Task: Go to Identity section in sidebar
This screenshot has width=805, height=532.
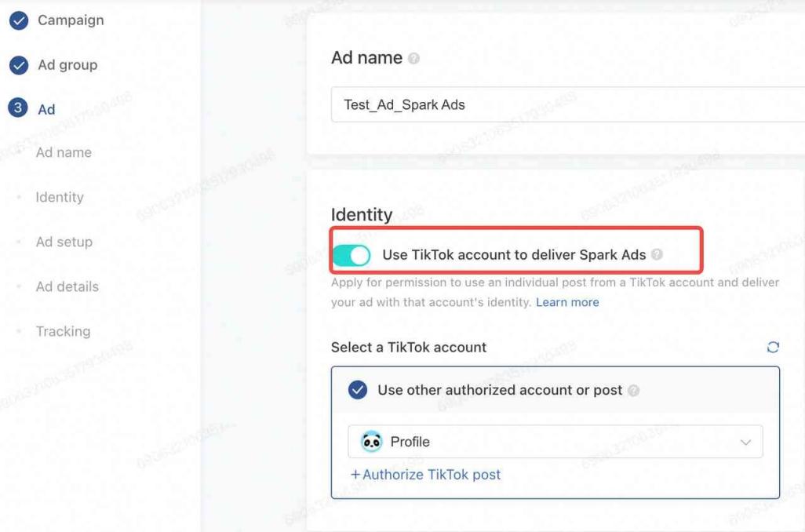Action: point(60,197)
